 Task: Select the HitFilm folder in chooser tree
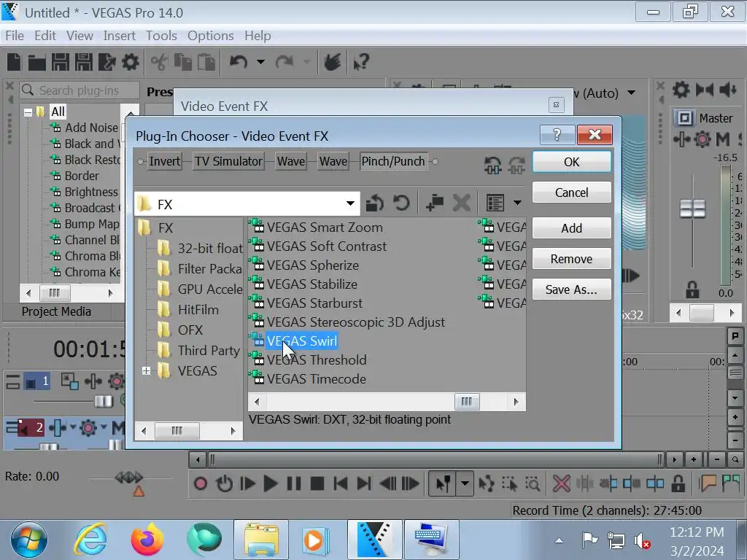(198, 309)
